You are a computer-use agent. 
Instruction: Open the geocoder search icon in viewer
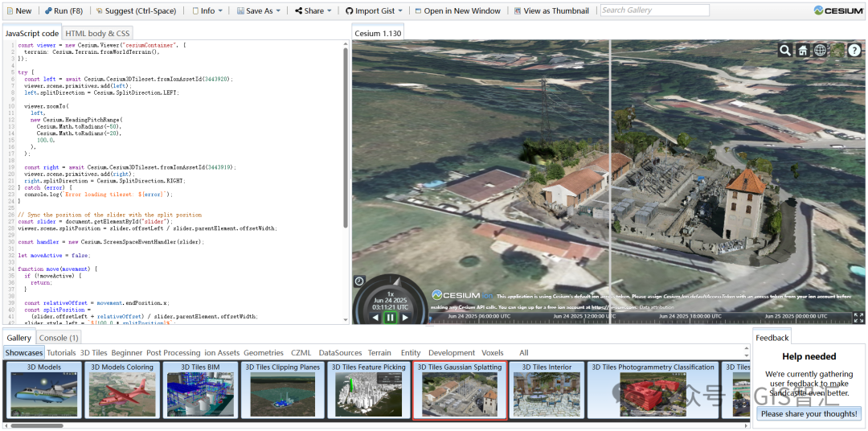(x=784, y=51)
